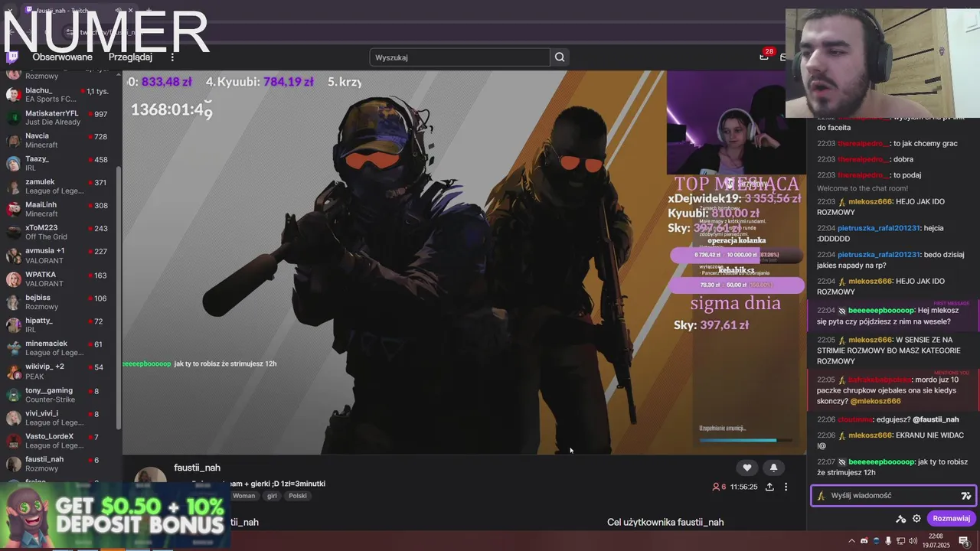The height and width of the screenshot is (551, 980).
Task: Open Discord tray icon
Action: click(x=864, y=541)
